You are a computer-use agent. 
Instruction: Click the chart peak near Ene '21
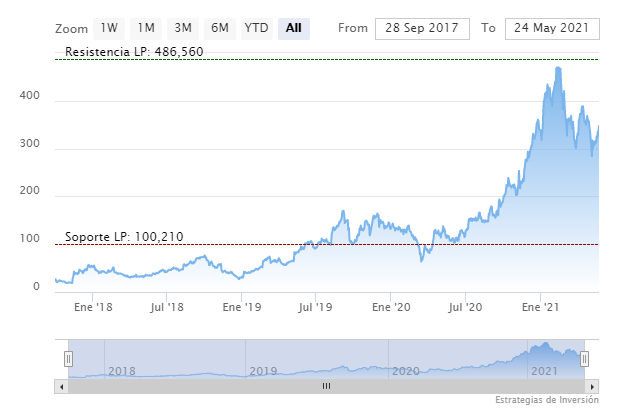coord(557,68)
